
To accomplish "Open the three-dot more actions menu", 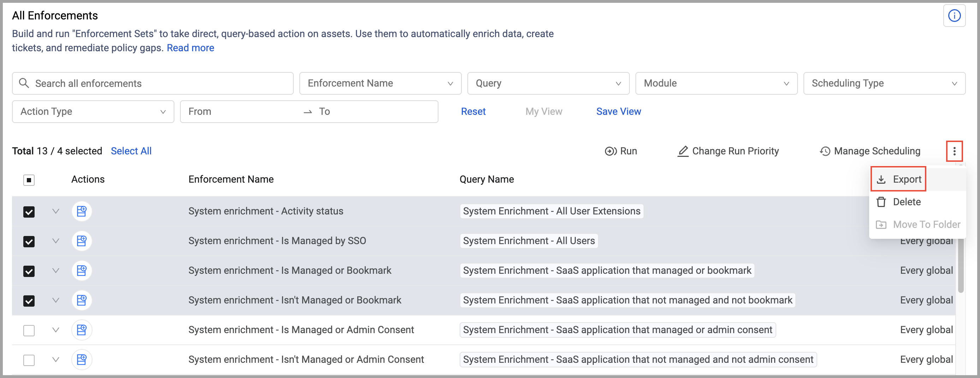I will click(954, 151).
